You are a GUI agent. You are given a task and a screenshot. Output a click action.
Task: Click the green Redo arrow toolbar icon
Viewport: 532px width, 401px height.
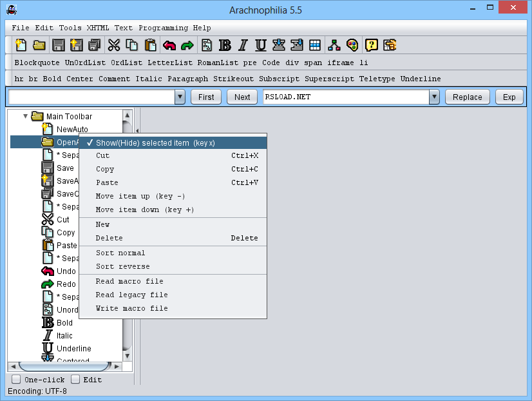click(x=187, y=45)
